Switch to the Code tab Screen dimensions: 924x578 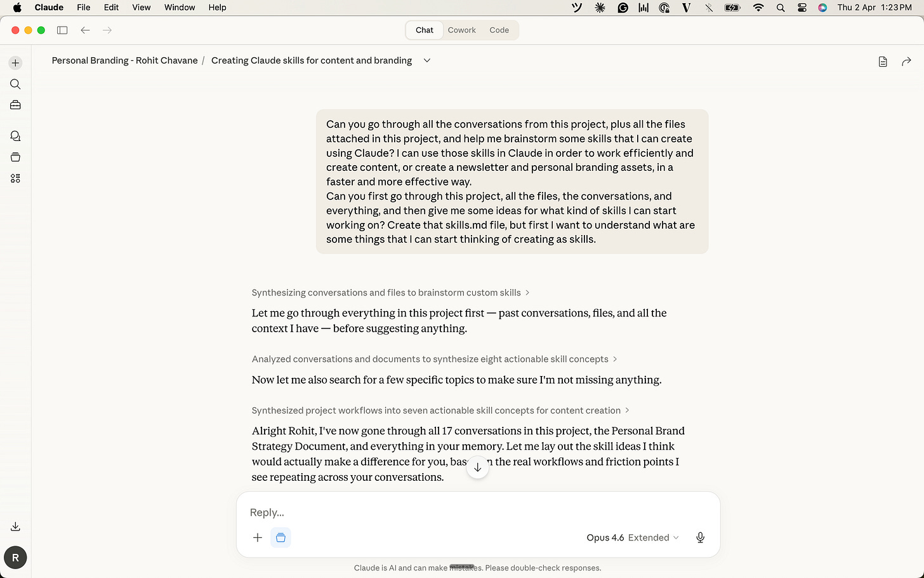click(499, 30)
